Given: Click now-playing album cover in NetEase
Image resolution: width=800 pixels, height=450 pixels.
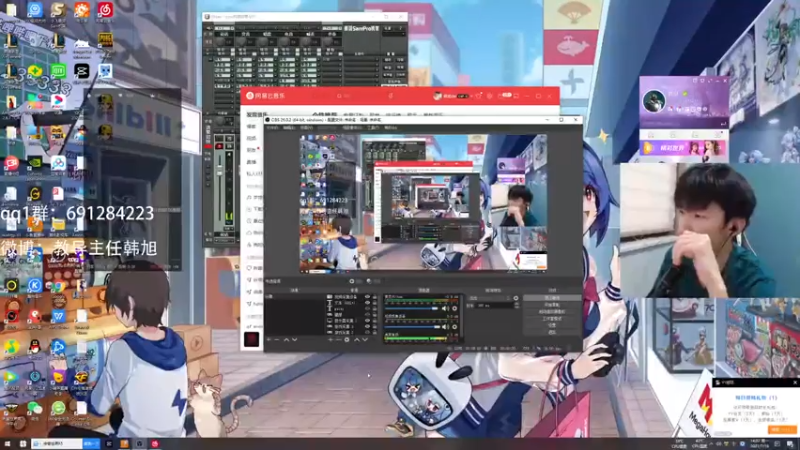Looking at the screenshot, I should point(252,339).
